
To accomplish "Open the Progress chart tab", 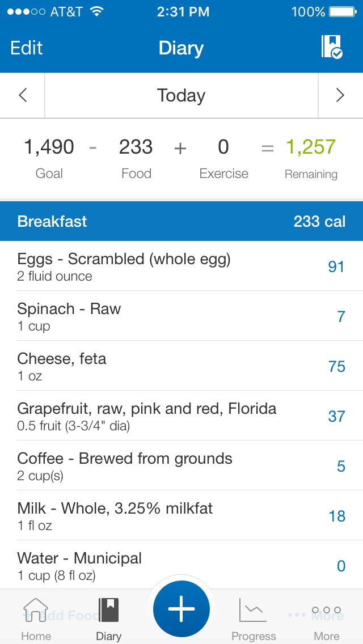I will (x=254, y=619).
